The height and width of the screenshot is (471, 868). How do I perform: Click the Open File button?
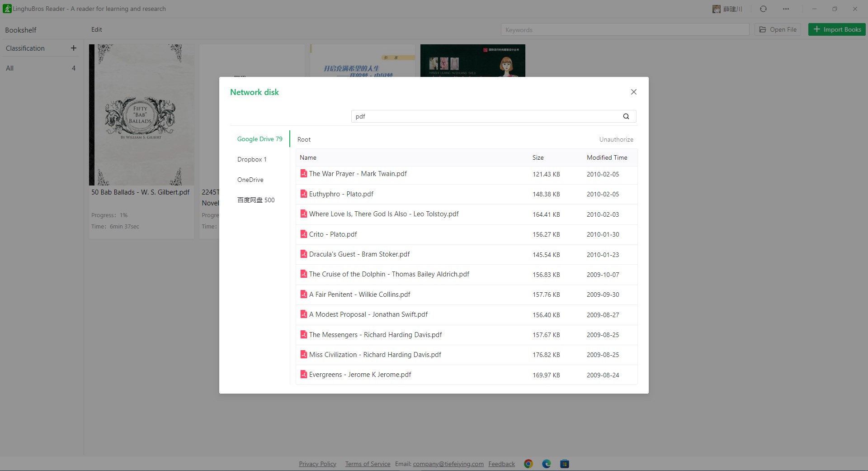coord(778,29)
